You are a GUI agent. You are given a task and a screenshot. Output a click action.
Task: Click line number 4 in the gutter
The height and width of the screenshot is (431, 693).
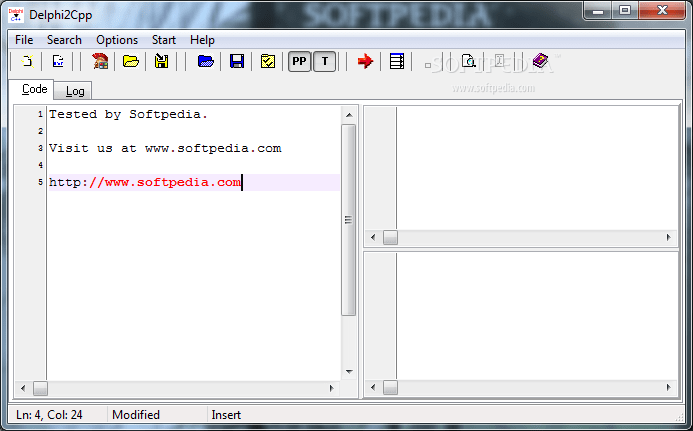40,165
